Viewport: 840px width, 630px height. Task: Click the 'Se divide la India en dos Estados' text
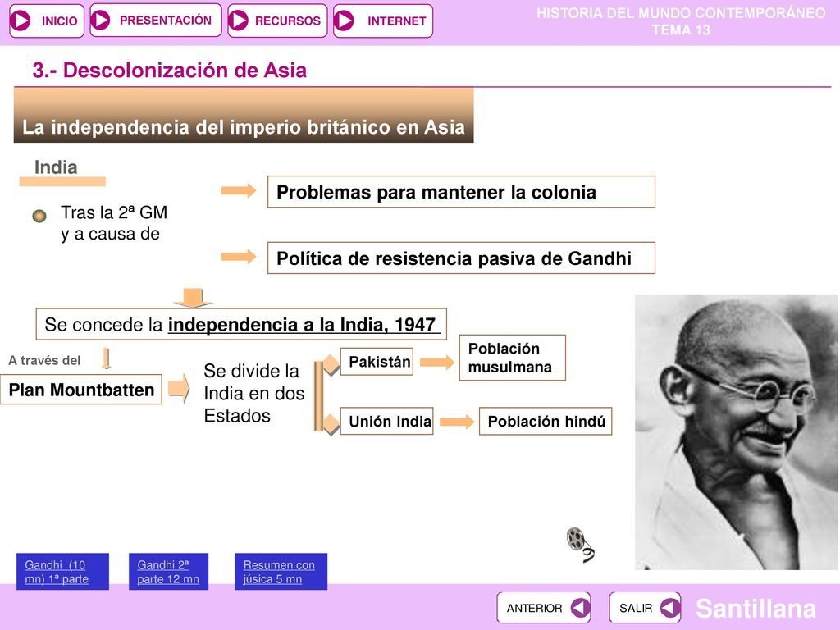[254, 393]
